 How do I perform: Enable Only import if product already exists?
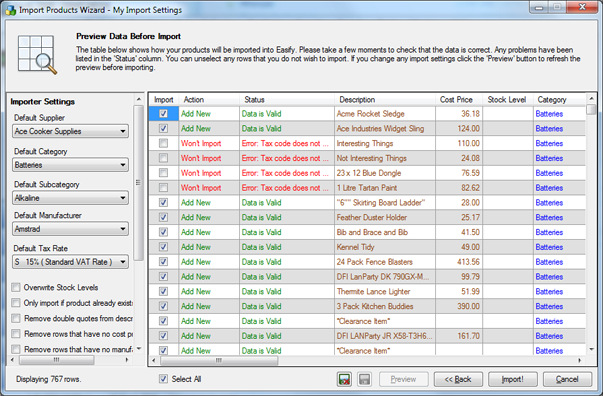point(16,303)
